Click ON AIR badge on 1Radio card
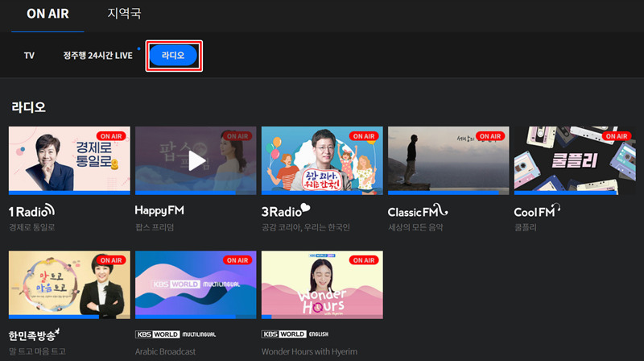Viewport: 644px width, 361px height. 111,136
